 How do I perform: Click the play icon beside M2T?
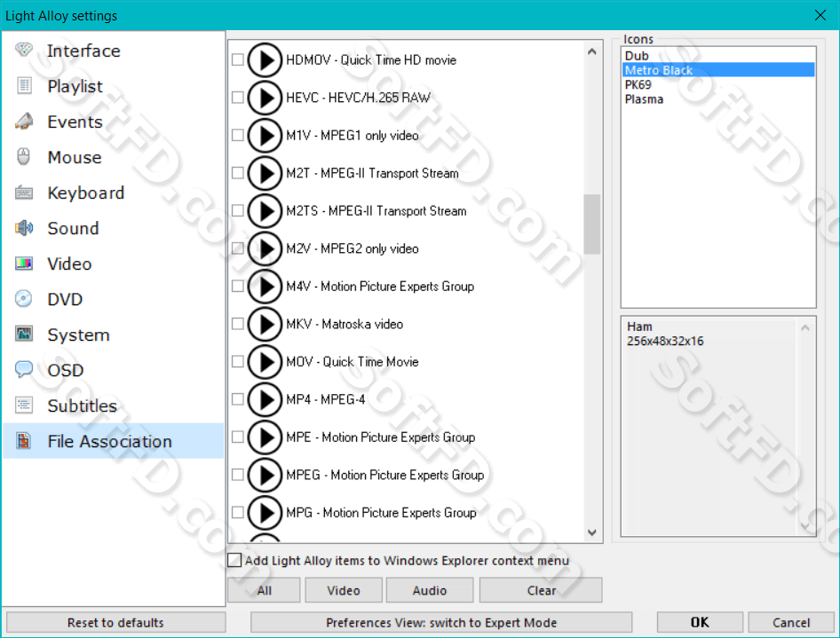(265, 173)
